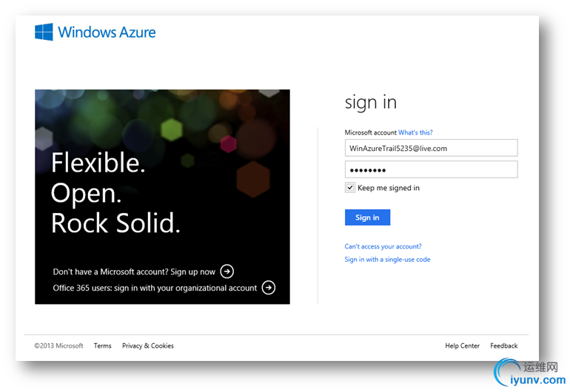Screen dimensions: 570x392
Task: Click Office 365 users organizational account text
Action: 155,288
